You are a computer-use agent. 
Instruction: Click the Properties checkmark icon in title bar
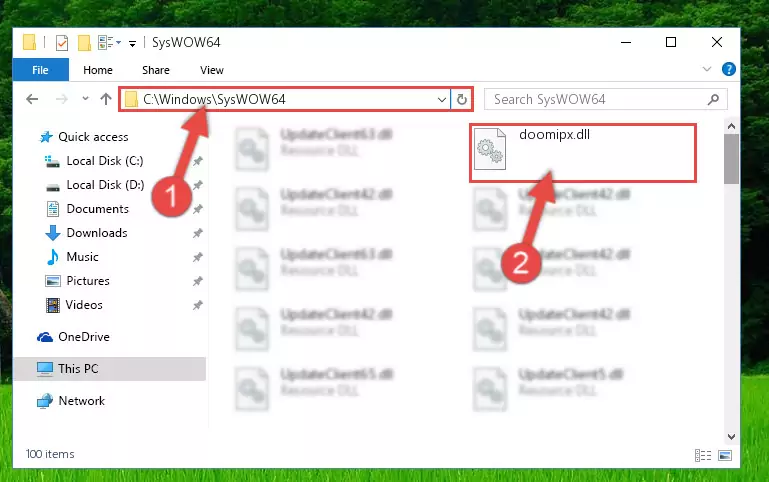(x=62, y=43)
